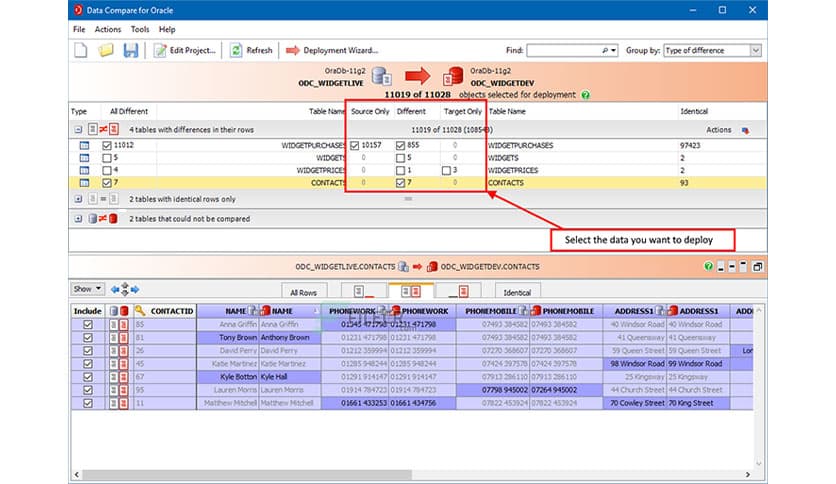Click the red ODC_WIDGETDEV target database icon
This screenshot has width=836, height=484.
(453, 76)
